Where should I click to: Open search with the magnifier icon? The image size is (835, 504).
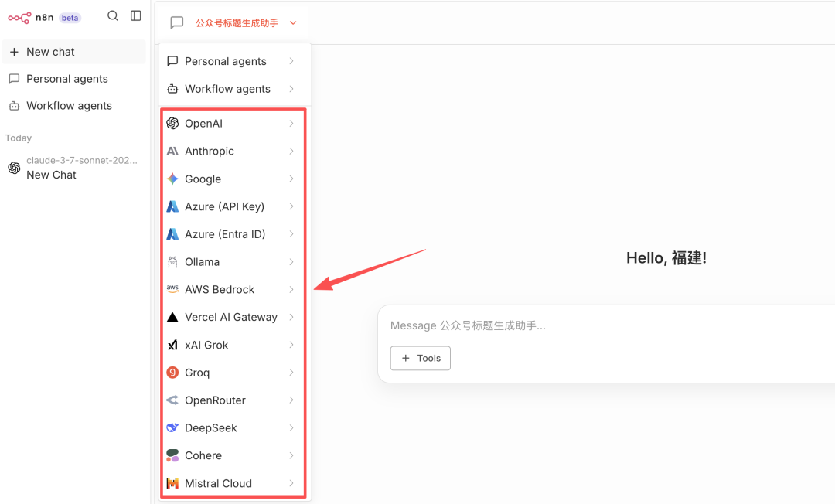113,16
